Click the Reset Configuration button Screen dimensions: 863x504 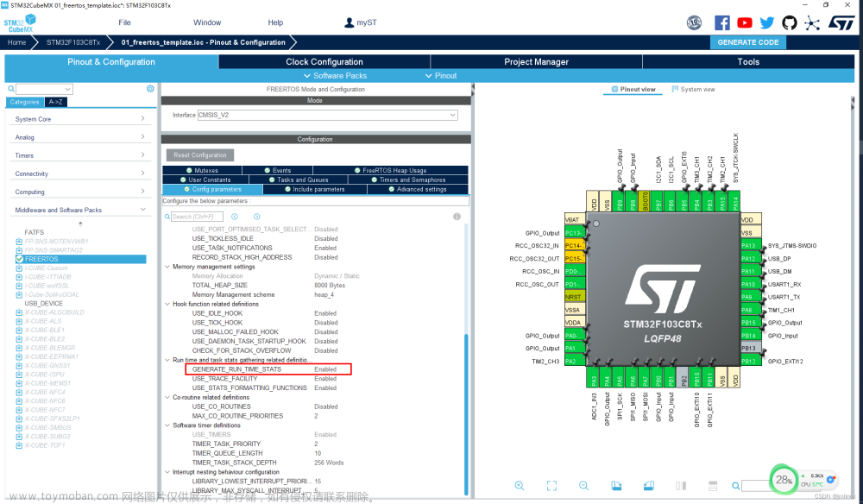point(200,155)
